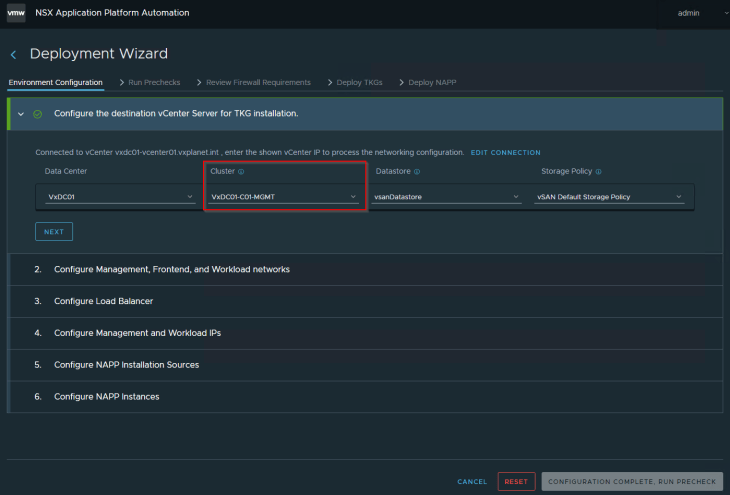The height and width of the screenshot is (495, 730).
Task: Open the Data Center dropdown
Action: 121,197
